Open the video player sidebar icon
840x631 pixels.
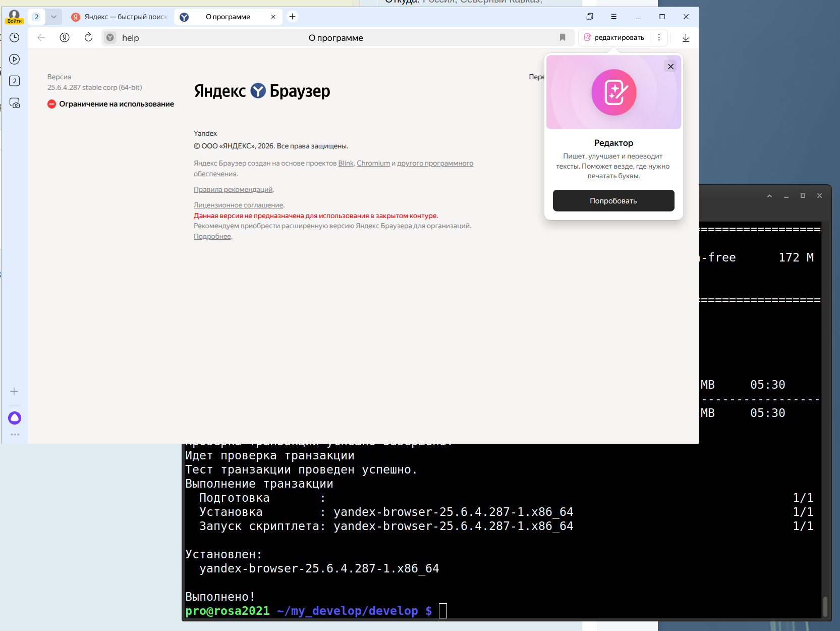point(15,60)
